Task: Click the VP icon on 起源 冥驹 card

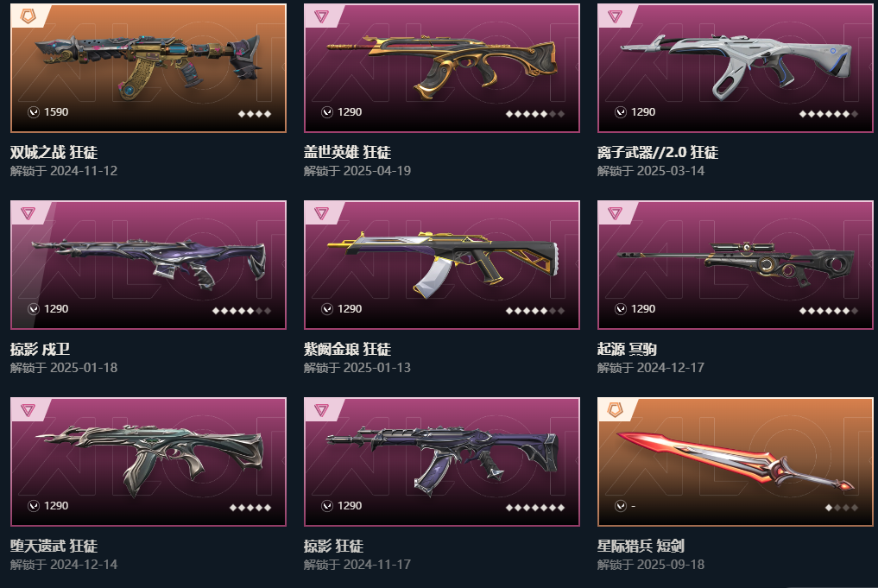Action: point(621,309)
